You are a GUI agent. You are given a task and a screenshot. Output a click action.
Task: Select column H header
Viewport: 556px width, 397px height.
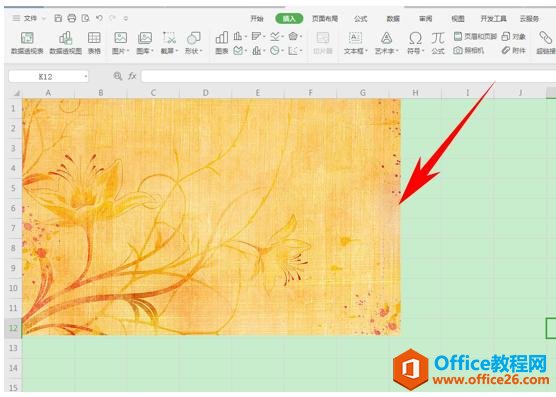point(415,93)
